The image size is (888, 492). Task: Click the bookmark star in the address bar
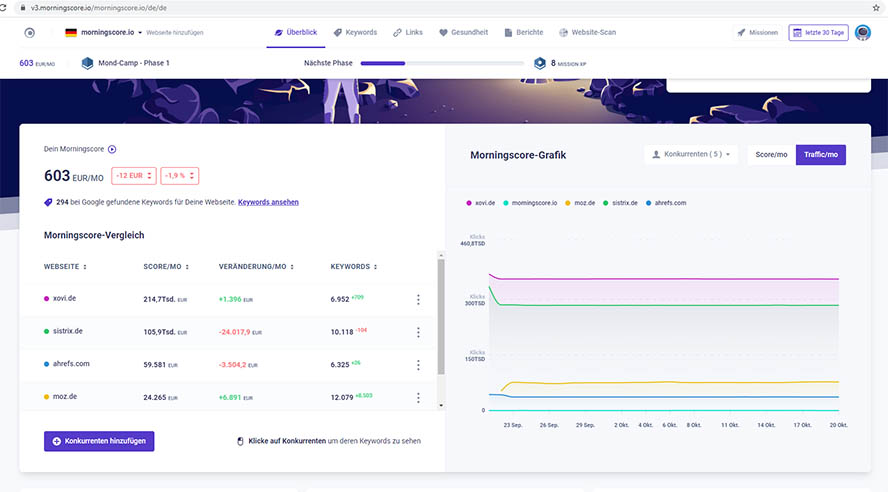876,8
